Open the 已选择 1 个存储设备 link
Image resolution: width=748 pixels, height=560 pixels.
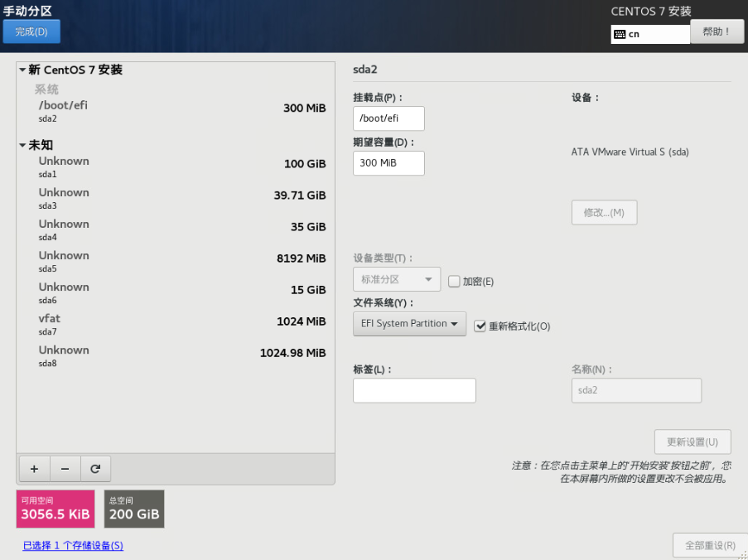tap(73, 545)
